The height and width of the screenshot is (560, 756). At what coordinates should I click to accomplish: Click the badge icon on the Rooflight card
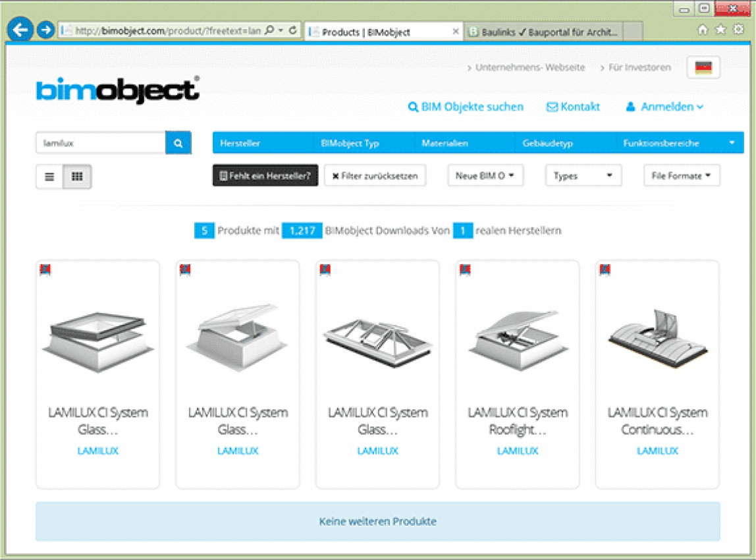click(465, 269)
